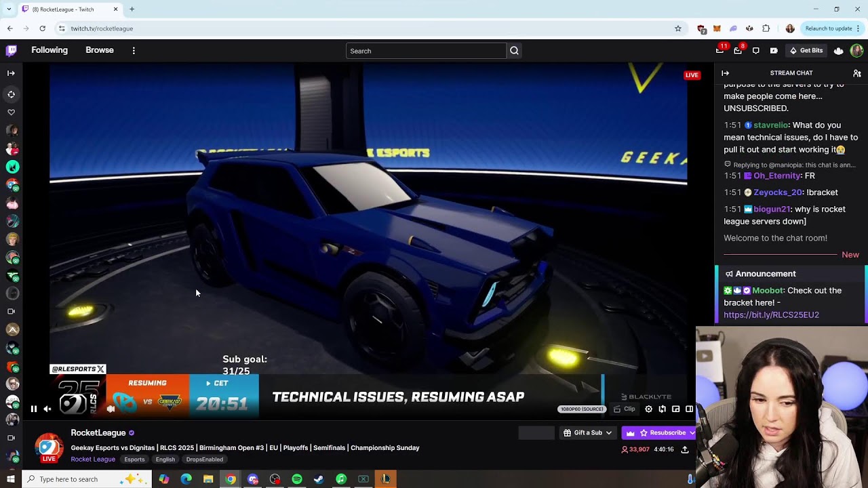Image resolution: width=868 pixels, height=488 pixels.
Task: Open the heart followed-channels icon in sidebar
Action: 11,113
